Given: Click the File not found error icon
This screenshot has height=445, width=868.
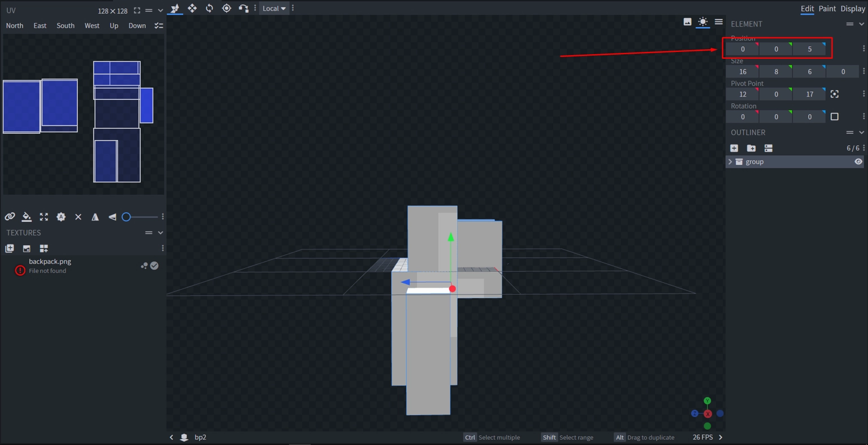Looking at the screenshot, I should [x=20, y=270].
